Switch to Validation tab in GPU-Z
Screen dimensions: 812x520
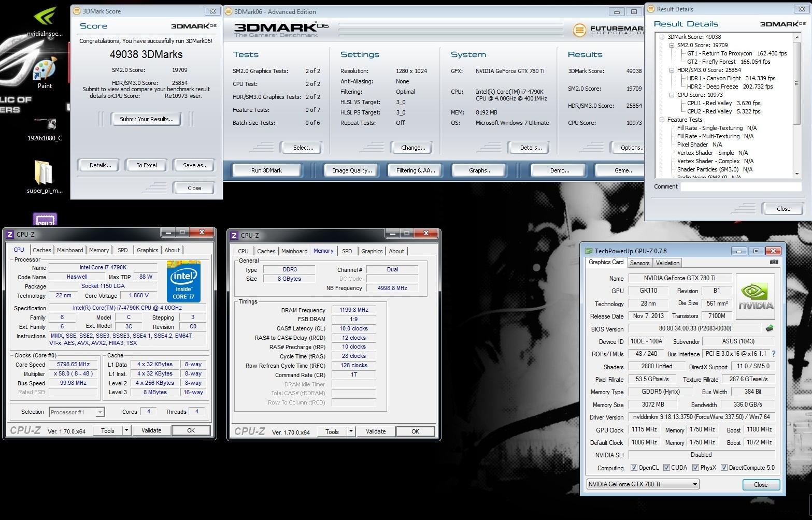coord(667,263)
